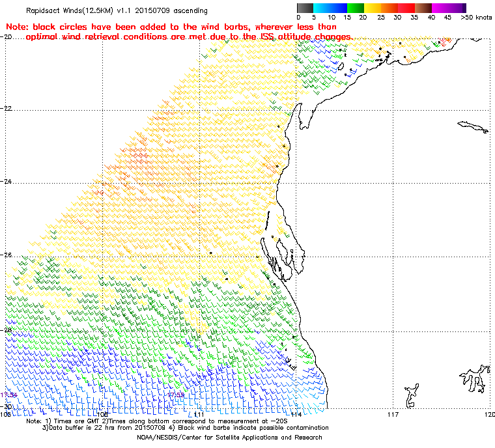The height and width of the screenshot is (448, 495).
Task: Click the island outline near latitude -22.5 east
Action: pos(473,127)
